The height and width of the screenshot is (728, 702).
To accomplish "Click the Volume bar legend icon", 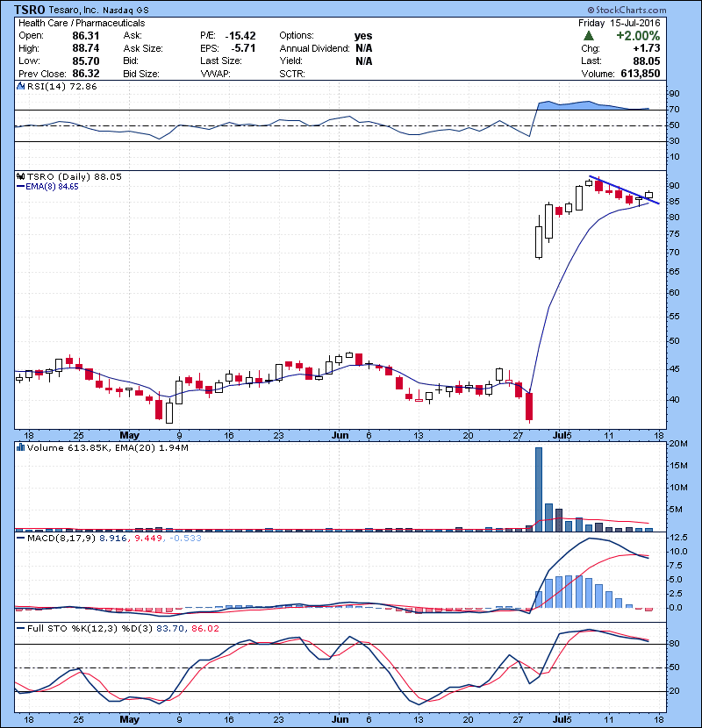I will coord(20,446).
